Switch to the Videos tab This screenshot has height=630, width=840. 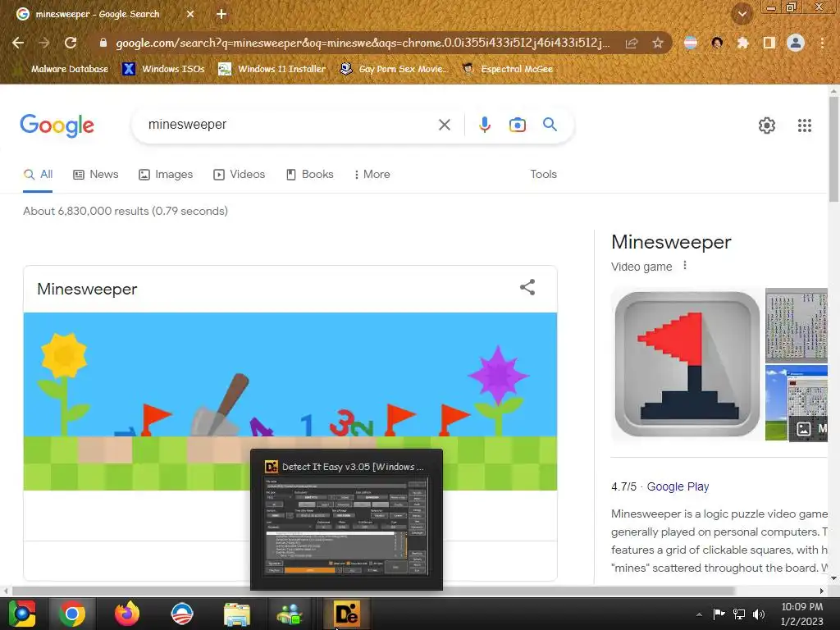pyautogui.click(x=239, y=175)
